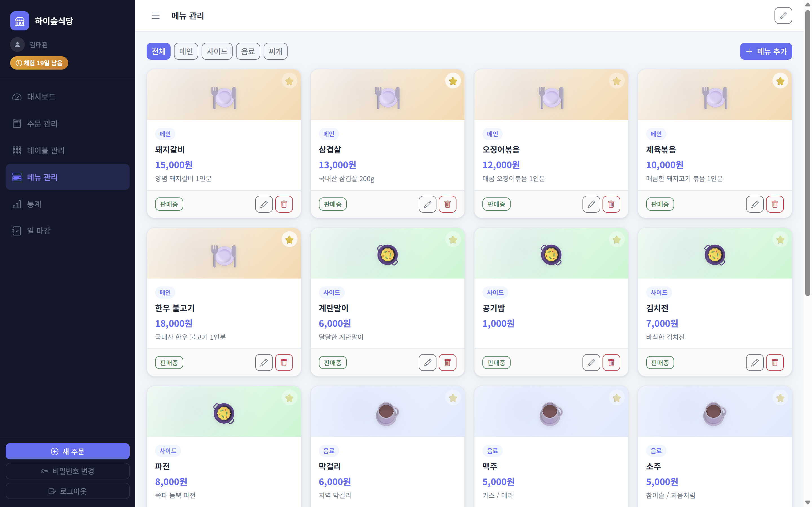
Task: Open the hamburger menu in header
Action: tap(155, 16)
